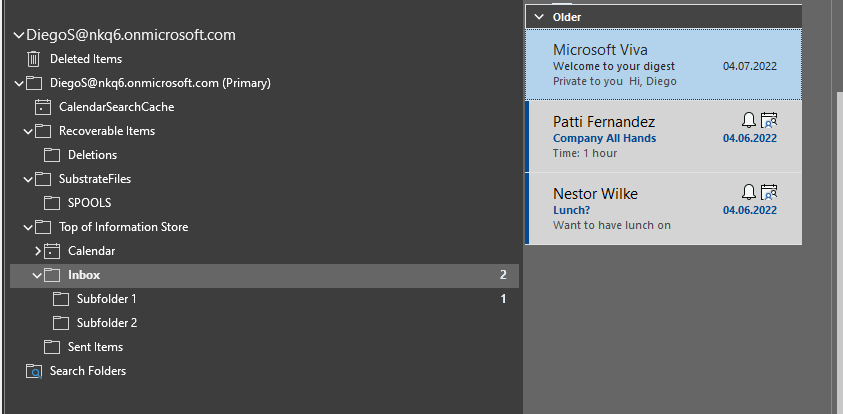The image size is (843, 414).
Task: Select the Sent Items label
Action: tap(95, 347)
